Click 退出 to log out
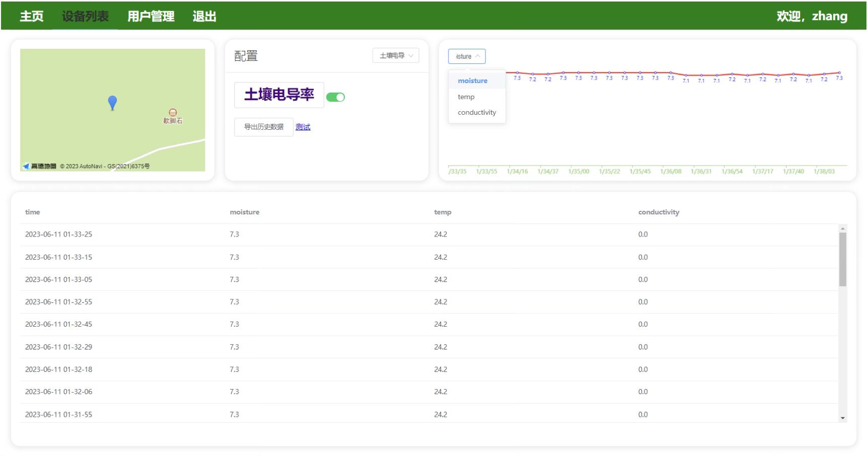The height and width of the screenshot is (456, 868). (204, 16)
